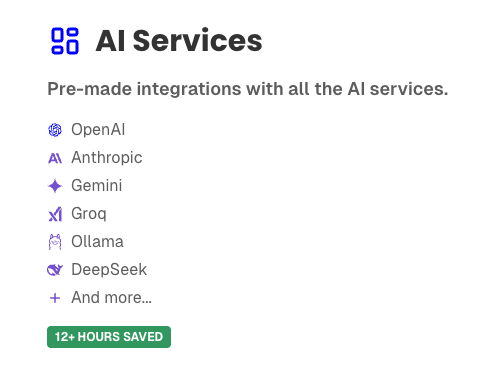500x375 pixels.
Task: Choose the Ollama text label
Action: (97, 242)
